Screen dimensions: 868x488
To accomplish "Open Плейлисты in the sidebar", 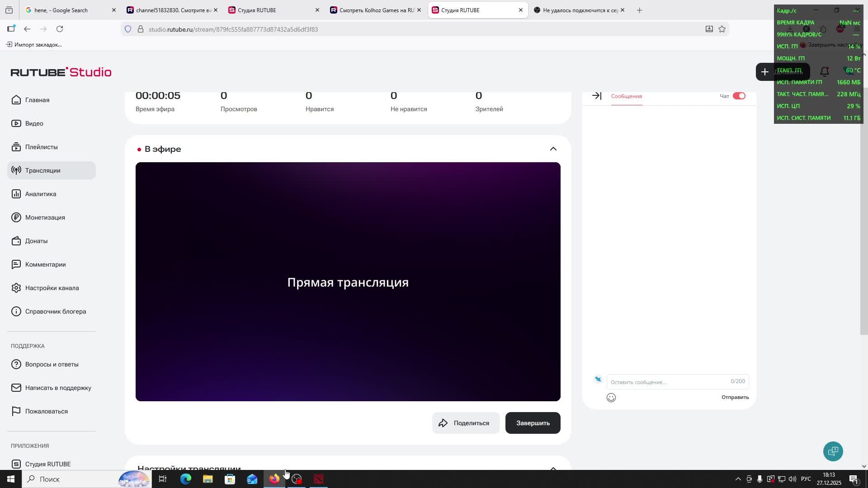I will (41, 147).
